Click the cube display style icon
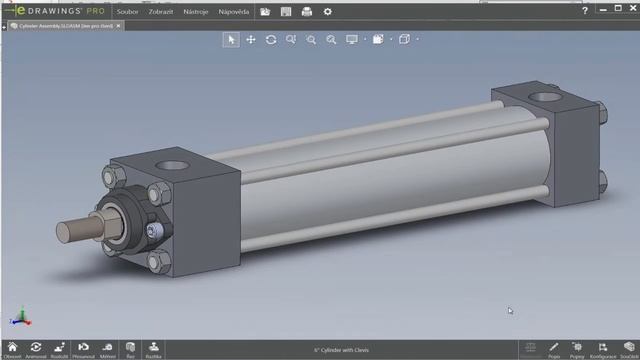 [x=404, y=39]
